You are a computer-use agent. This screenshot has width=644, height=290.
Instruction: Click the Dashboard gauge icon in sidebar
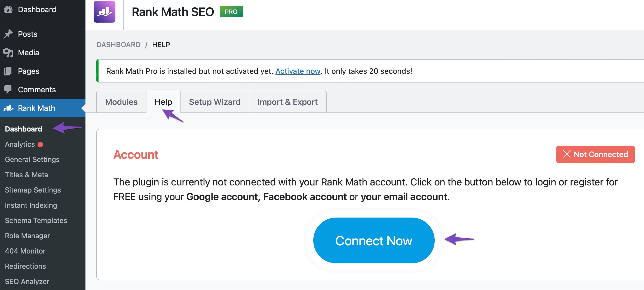tap(8, 10)
